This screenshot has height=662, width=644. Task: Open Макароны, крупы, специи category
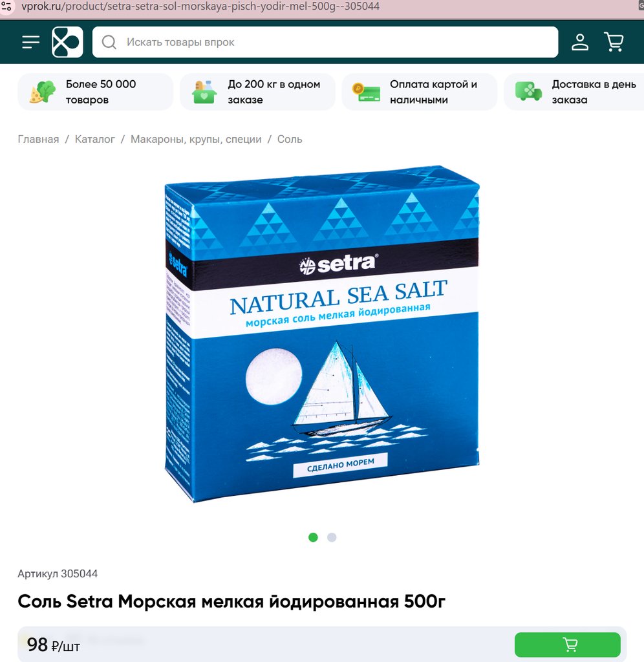196,140
